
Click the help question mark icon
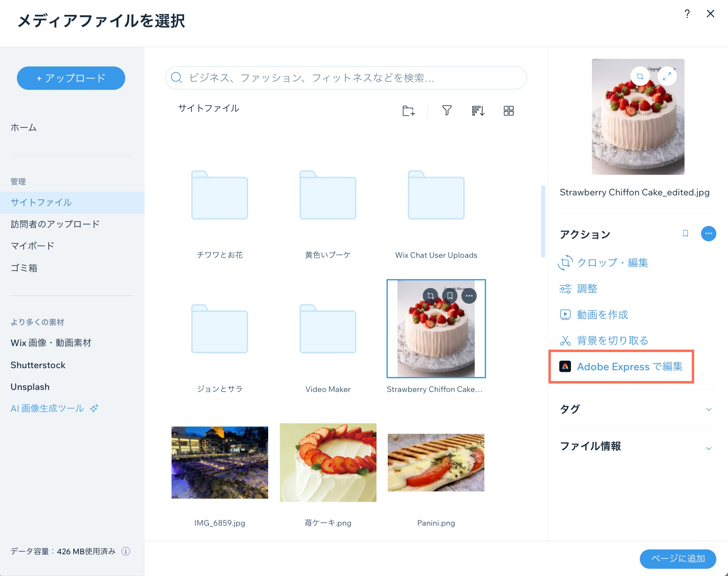(687, 14)
